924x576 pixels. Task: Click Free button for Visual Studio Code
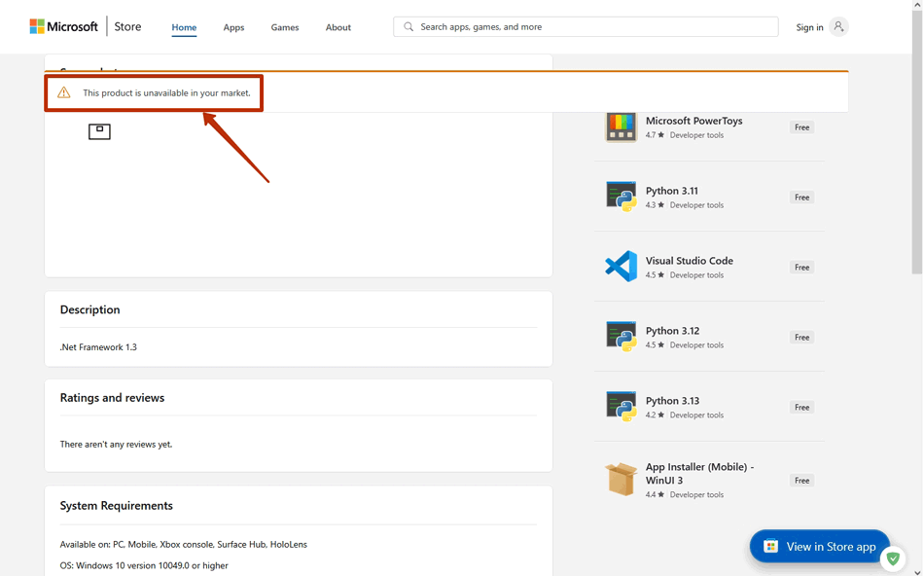801,268
